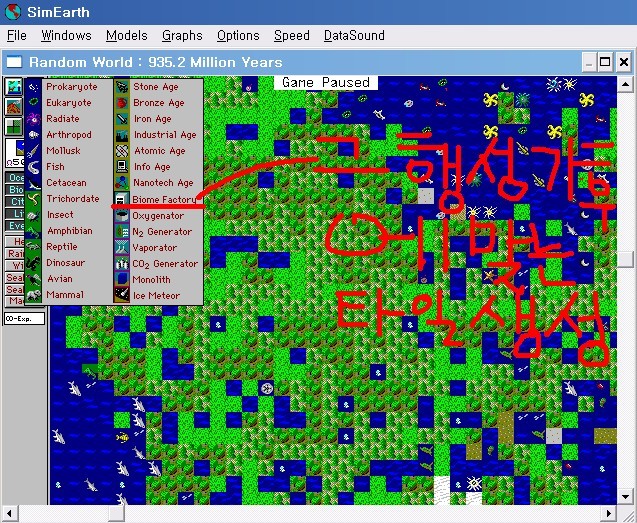637x523 pixels.
Task: Open the File menu
Action: [x=17, y=35]
